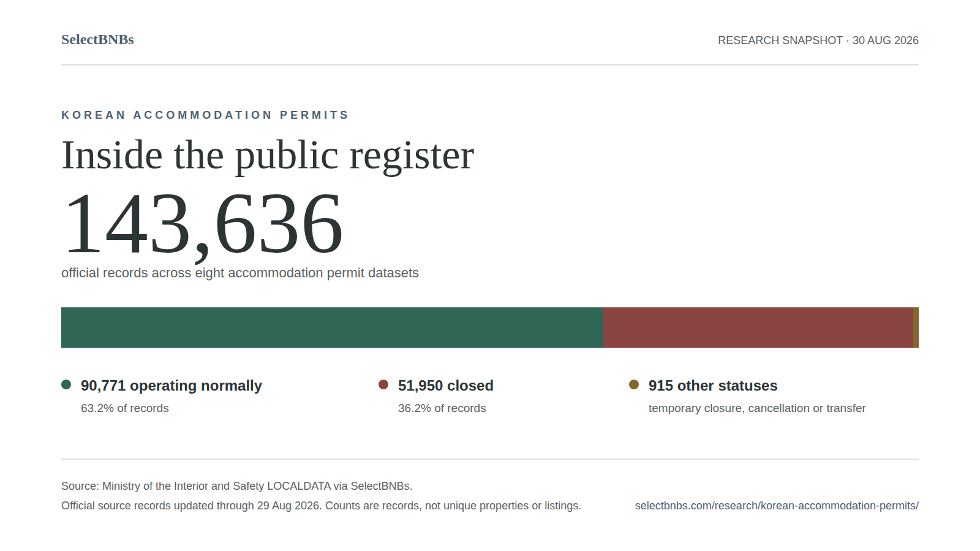980x551 pixels.
Task: Click the 90,771 operating normally label
Action: [x=171, y=386]
